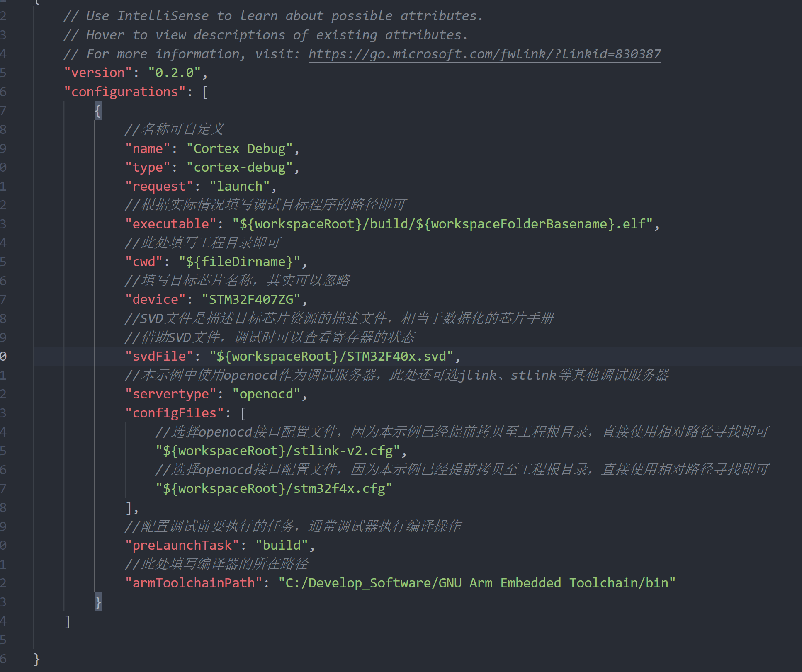
Task: Click the "configurations" key
Action: pyautogui.click(x=124, y=92)
